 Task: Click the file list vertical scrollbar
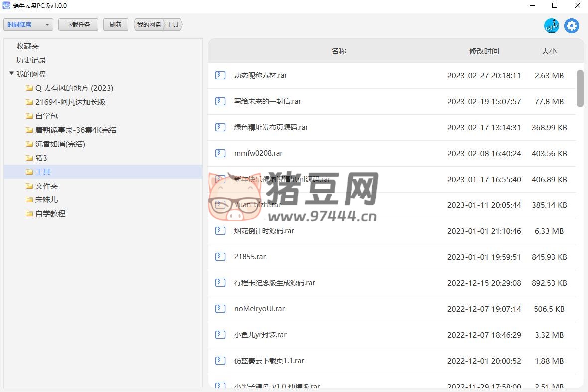(x=580, y=88)
